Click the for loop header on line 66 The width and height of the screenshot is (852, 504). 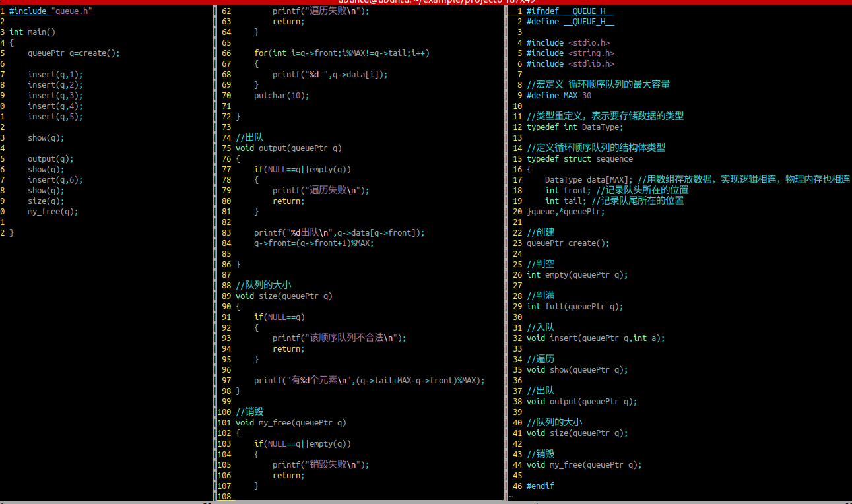pyautogui.click(x=342, y=53)
